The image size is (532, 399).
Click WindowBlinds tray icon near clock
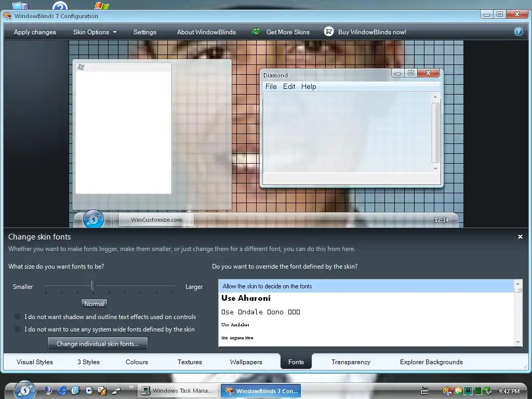(x=447, y=391)
